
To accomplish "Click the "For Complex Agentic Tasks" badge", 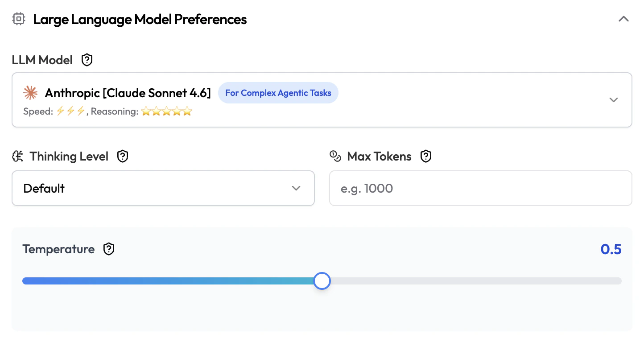I will [x=278, y=93].
